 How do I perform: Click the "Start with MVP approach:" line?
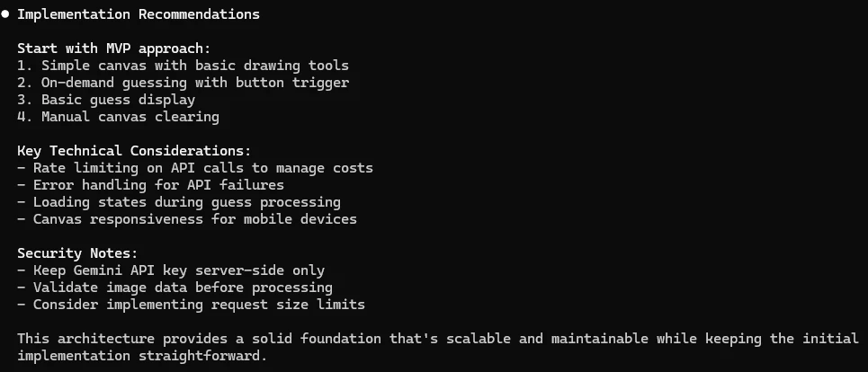[113, 49]
